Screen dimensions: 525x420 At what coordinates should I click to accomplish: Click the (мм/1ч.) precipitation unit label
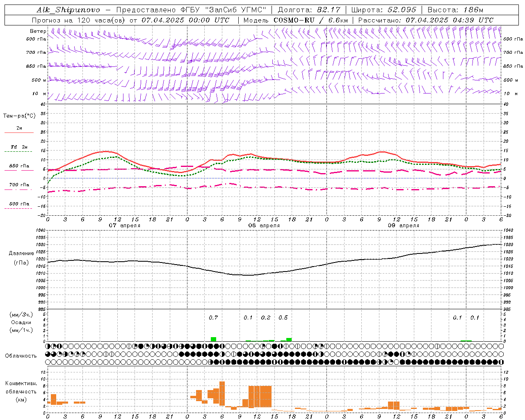tap(21, 330)
